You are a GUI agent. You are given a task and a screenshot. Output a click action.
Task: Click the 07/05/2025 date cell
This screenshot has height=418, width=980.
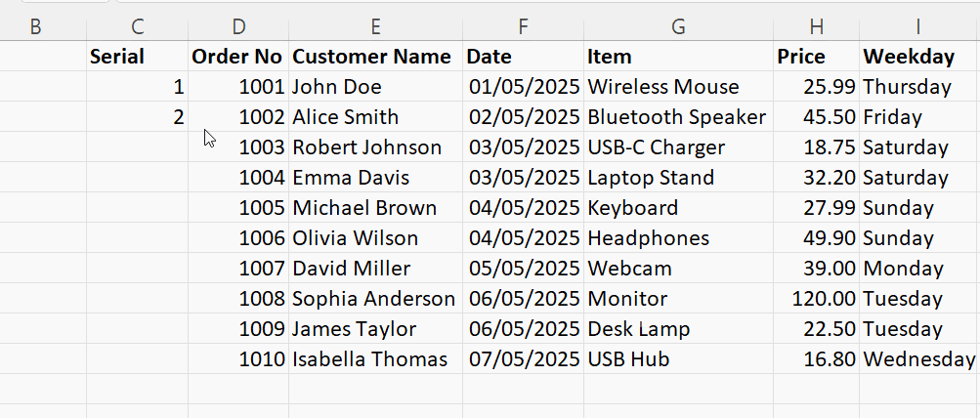pyautogui.click(x=523, y=359)
